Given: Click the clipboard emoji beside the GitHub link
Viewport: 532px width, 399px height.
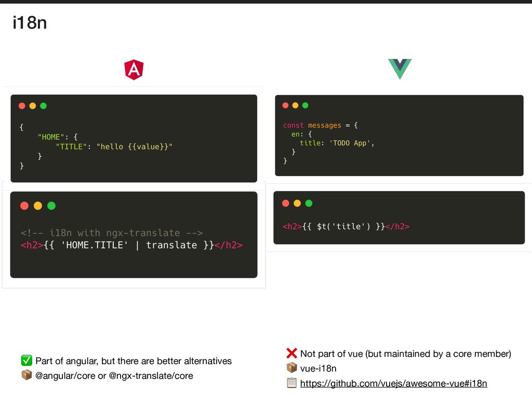Looking at the screenshot, I should (291, 383).
